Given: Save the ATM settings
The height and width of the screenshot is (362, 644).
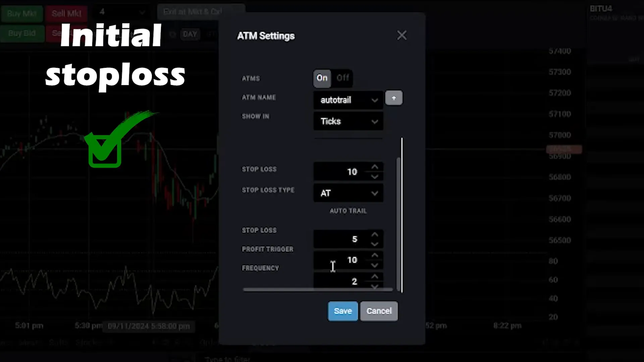Looking at the screenshot, I should coord(343,311).
